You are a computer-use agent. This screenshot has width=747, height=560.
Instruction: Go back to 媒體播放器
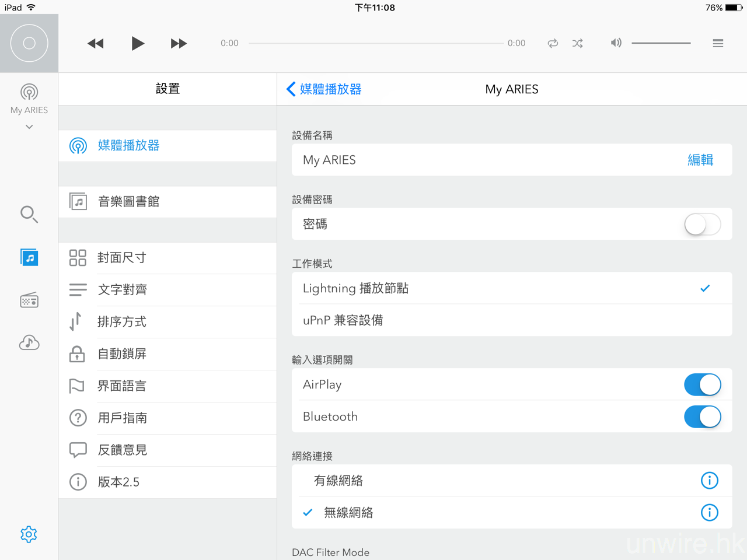324,89
